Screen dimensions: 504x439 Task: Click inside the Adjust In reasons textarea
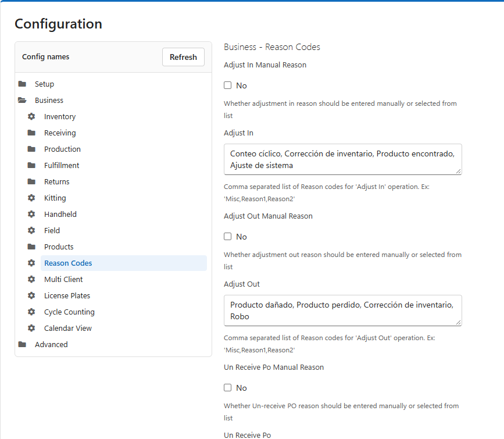342,159
